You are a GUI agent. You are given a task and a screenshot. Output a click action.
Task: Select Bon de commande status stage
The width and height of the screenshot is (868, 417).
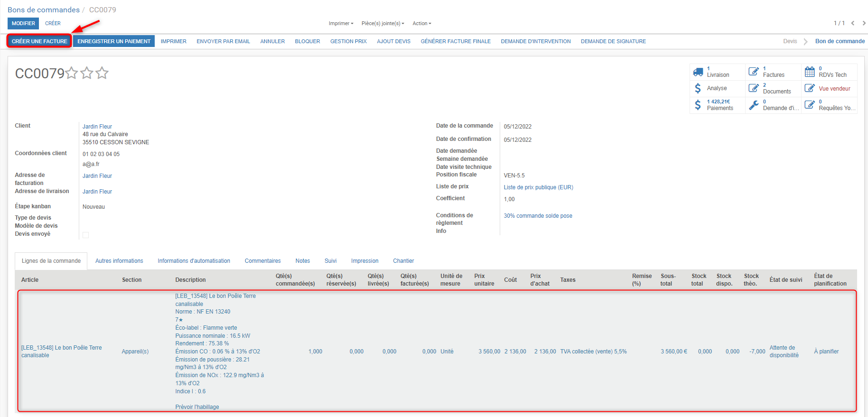click(840, 41)
